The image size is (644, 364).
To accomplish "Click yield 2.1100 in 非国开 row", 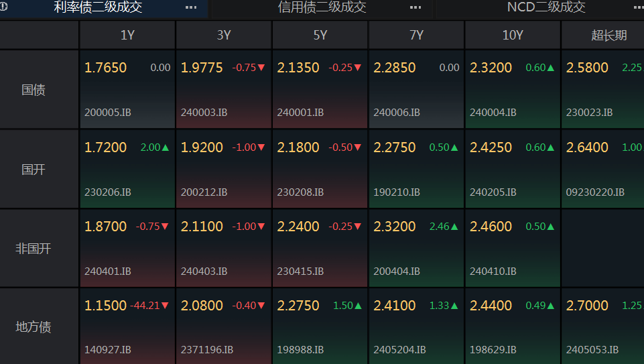I will [202, 227].
